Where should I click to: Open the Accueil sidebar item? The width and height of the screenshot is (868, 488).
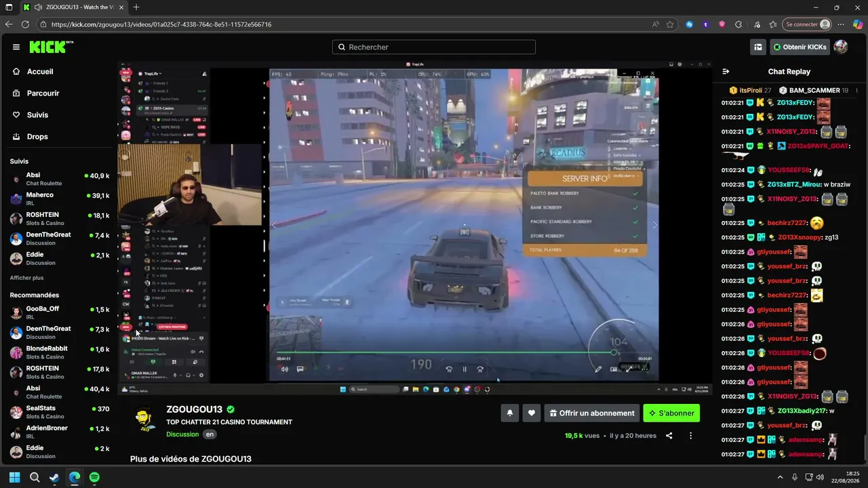pos(40,71)
